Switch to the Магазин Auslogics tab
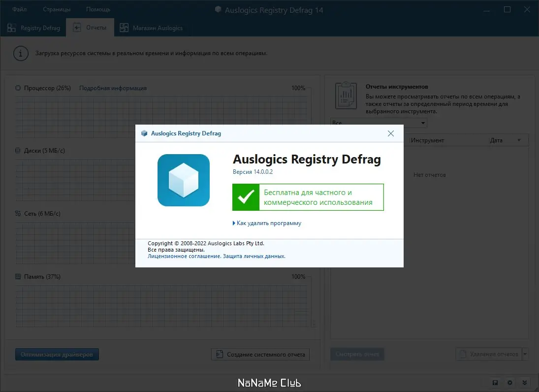This screenshot has height=392, width=539. pos(151,28)
